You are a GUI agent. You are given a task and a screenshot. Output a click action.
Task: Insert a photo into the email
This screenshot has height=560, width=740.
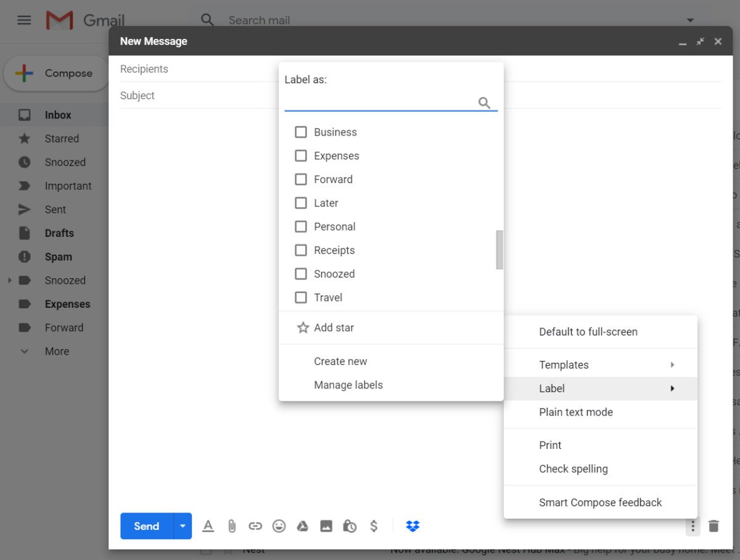[x=326, y=526]
